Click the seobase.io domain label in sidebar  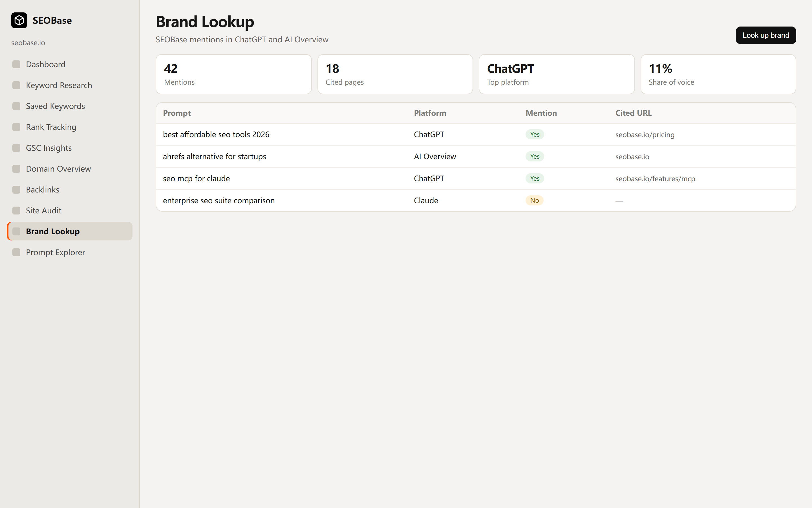pos(28,43)
